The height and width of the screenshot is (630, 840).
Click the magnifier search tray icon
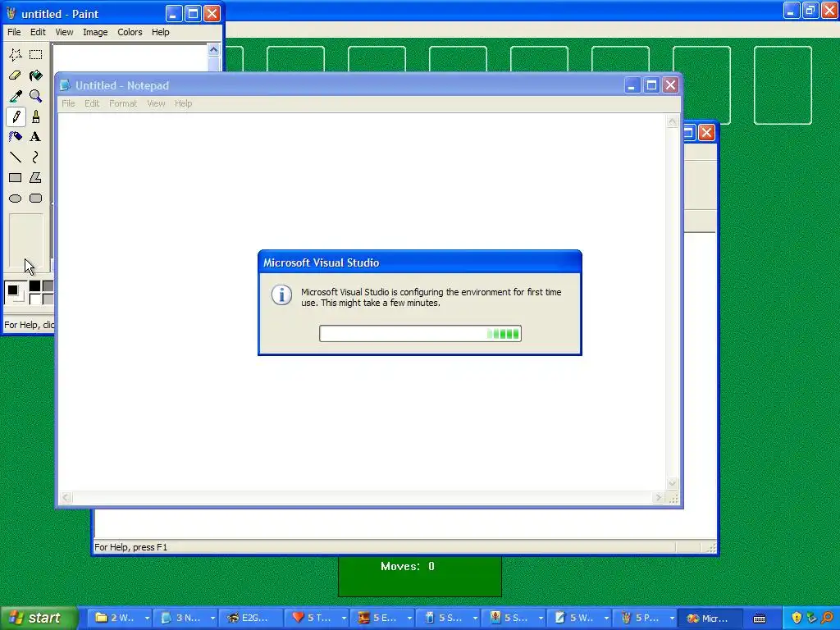pos(827,618)
